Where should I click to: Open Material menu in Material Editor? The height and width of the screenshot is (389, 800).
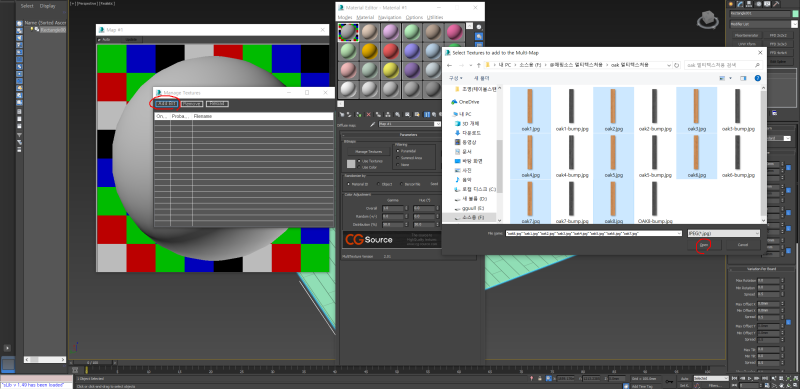365,17
